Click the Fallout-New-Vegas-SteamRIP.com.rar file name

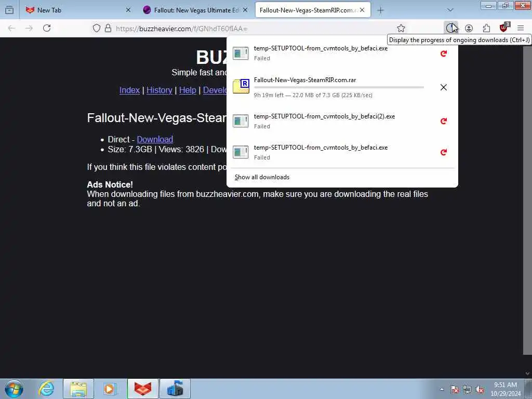coord(305,80)
